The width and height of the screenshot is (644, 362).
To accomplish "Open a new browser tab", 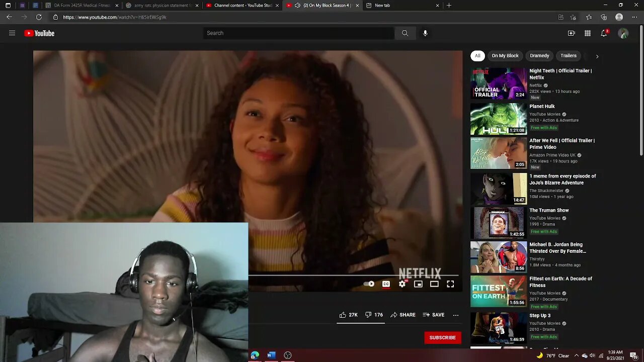I will pos(449,6).
